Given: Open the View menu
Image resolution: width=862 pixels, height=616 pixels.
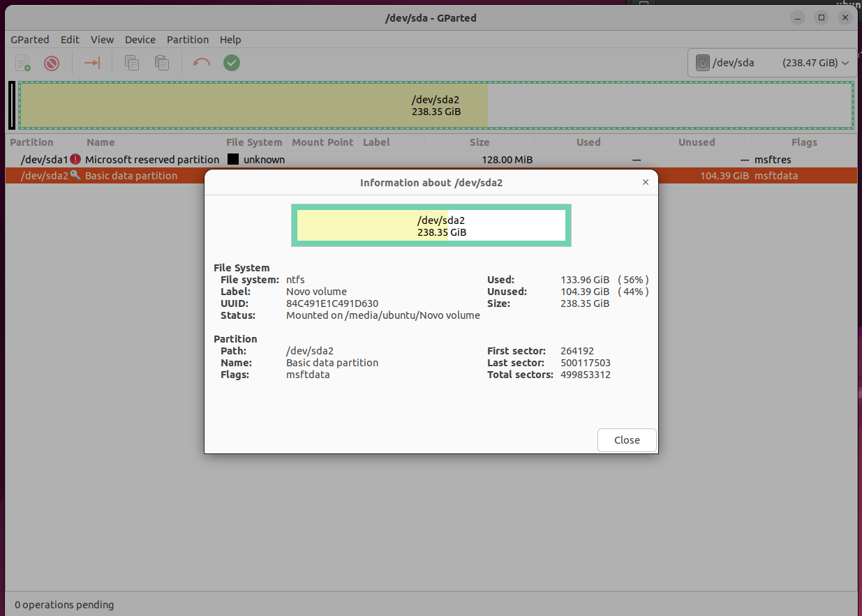Looking at the screenshot, I should 102,40.
